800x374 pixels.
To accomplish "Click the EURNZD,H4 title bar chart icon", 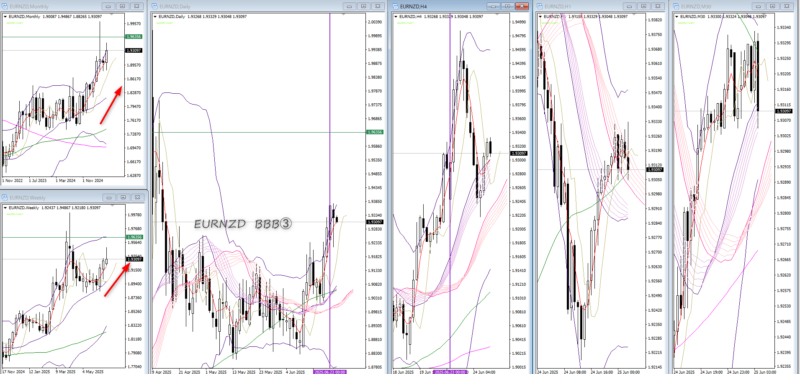I will (396, 6).
